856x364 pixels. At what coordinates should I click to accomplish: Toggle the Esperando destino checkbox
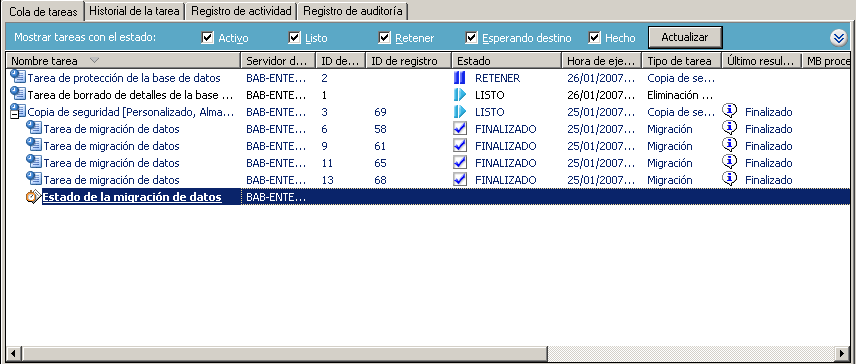[x=472, y=38]
